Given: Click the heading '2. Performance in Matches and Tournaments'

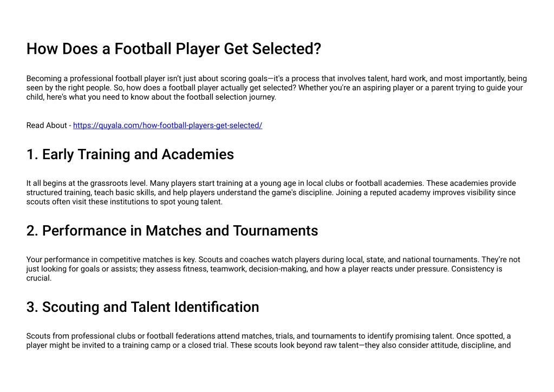Looking at the screenshot, I should pyautogui.click(x=172, y=231).
